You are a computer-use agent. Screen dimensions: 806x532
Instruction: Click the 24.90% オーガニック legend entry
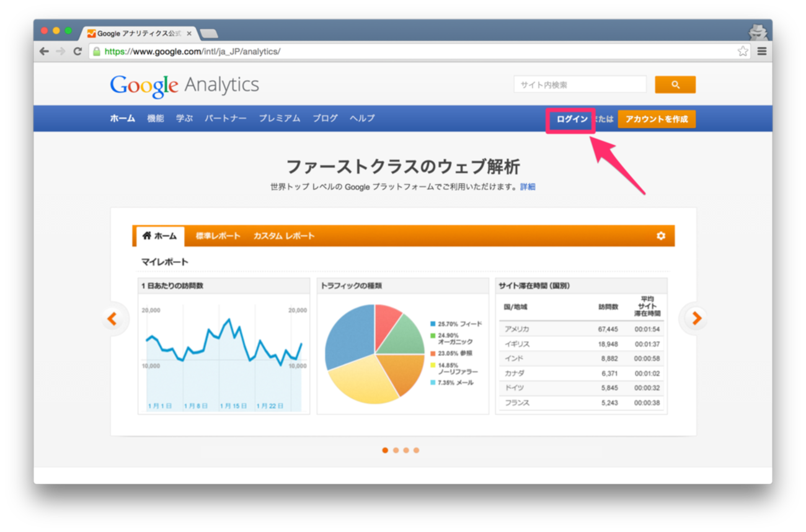[451, 339]
